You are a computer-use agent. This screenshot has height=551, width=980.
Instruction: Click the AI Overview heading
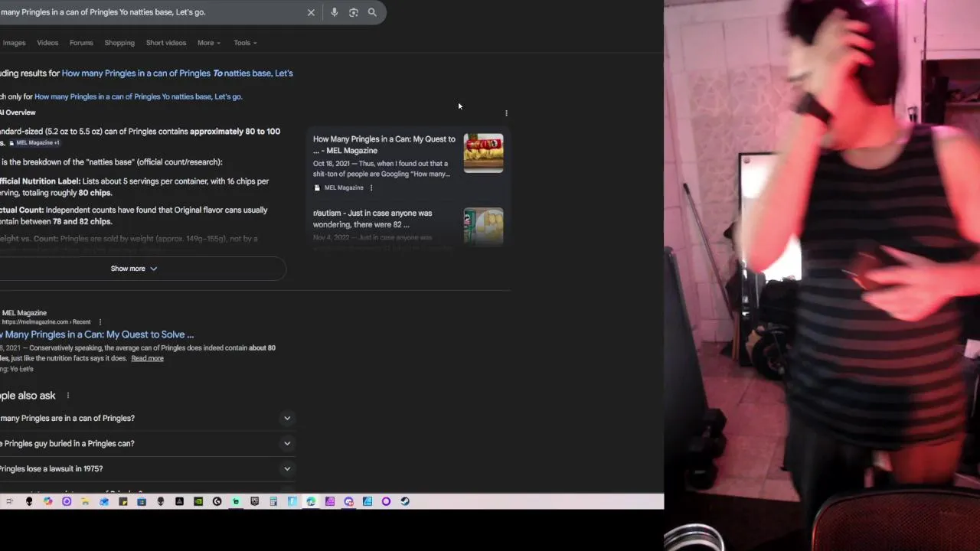pyautogui.click(x=18, y=112)
